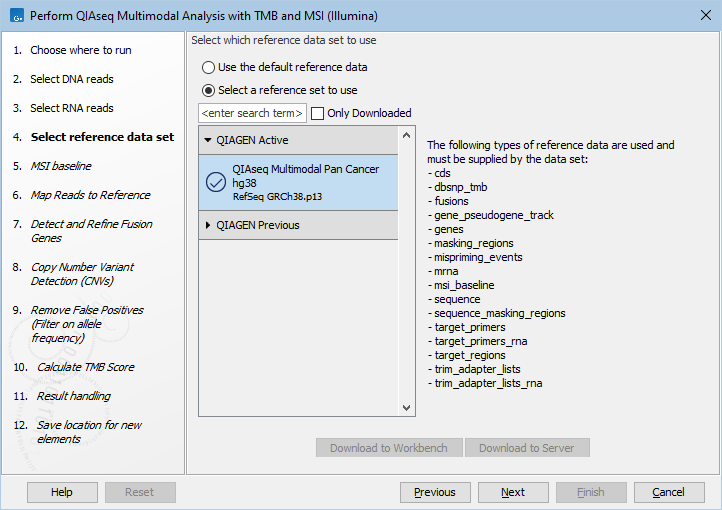Open step 6 Map Reads to Reference
Screen dimensions: 722x510
(90, 195)
